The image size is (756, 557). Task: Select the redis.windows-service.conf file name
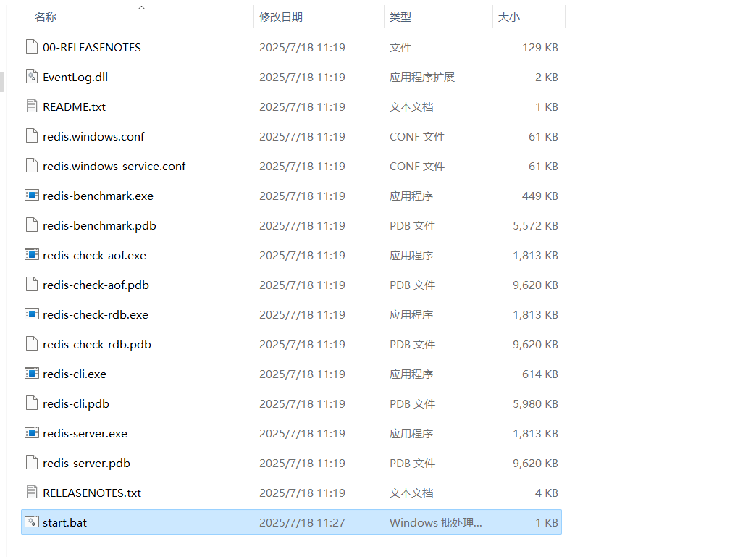pos(114,166)
